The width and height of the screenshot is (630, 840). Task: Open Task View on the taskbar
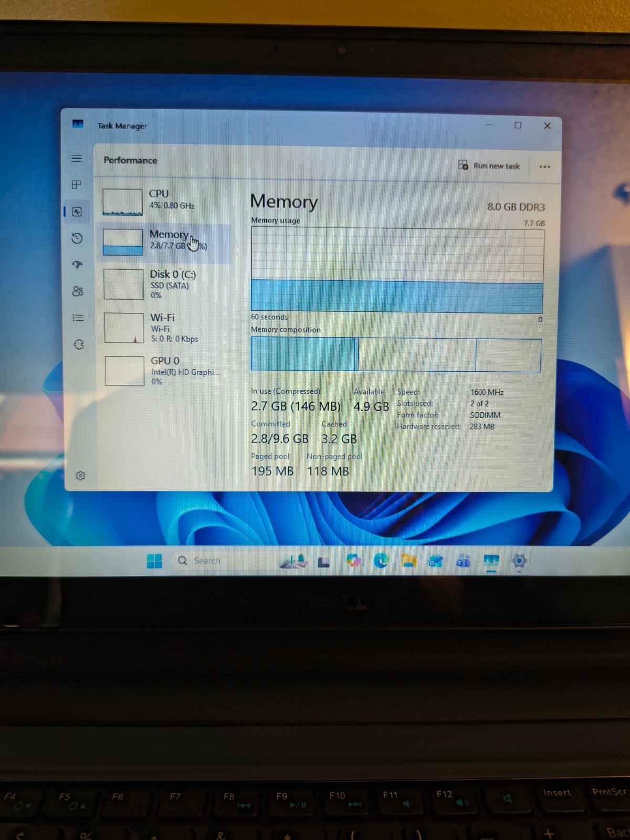324,562
